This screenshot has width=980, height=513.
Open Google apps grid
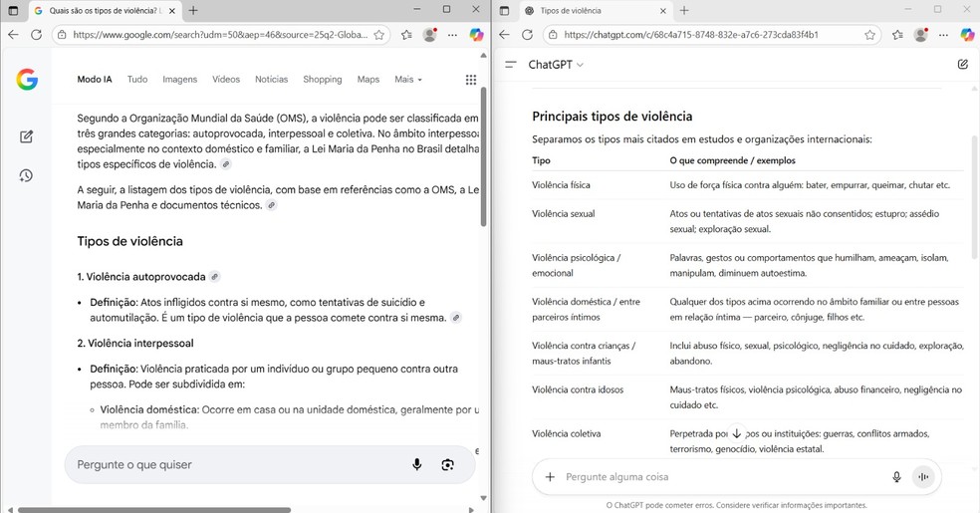click(x=471, y=80)
